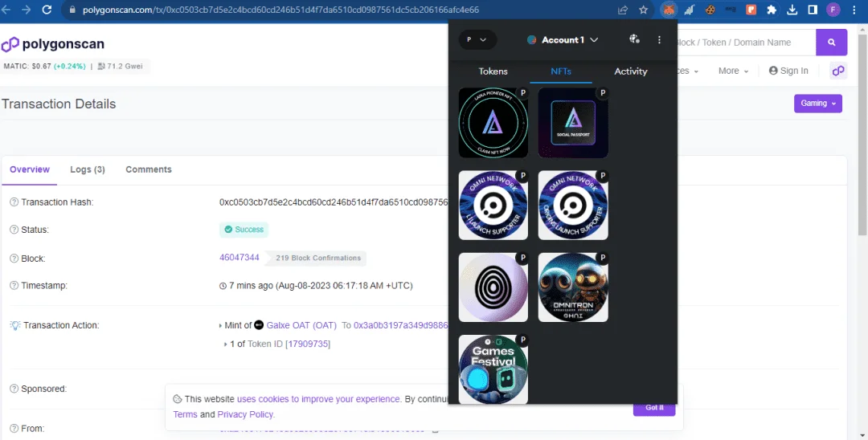Switch to MetaMask Tokens tab

(x=493, y=71)
